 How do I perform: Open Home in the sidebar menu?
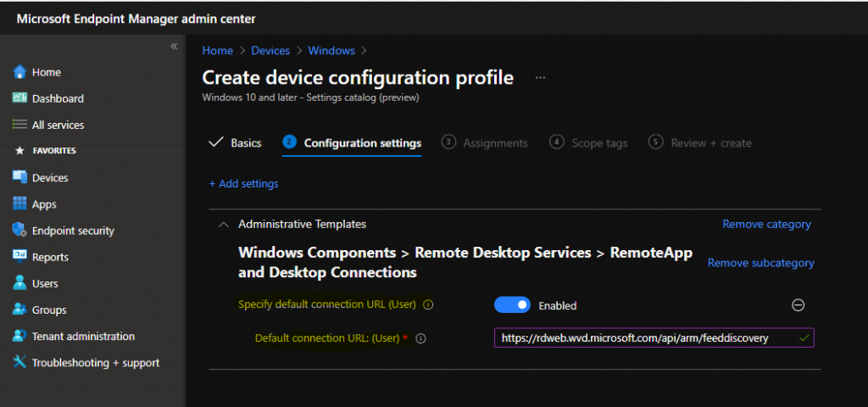[x=47, y=72]
